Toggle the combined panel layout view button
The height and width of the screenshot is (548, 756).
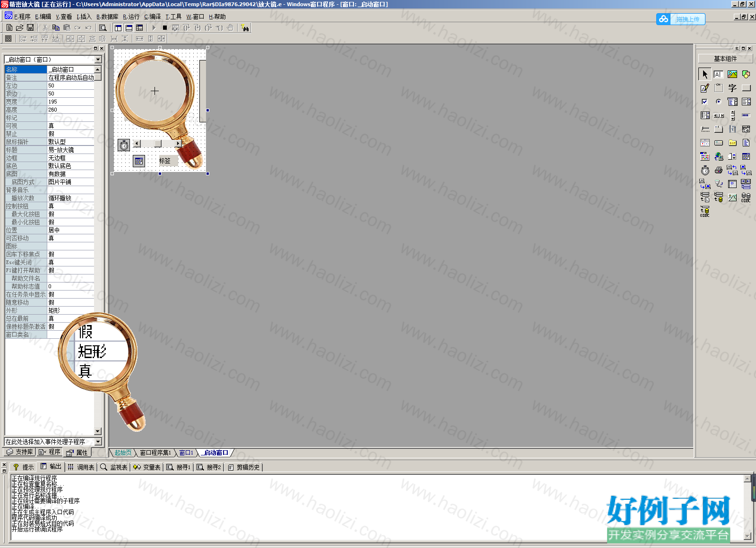coord(139,28)
